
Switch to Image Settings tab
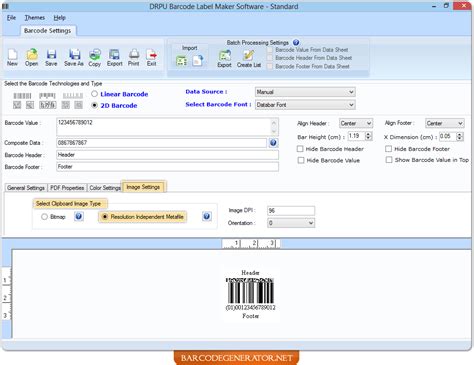pos(143,187)
